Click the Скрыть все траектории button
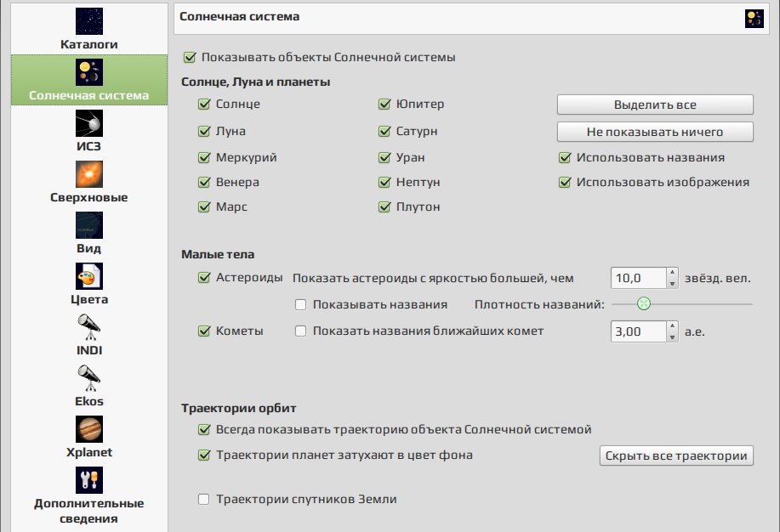The height and width of the screenshot is (532, 780). [x=676, y=456]
